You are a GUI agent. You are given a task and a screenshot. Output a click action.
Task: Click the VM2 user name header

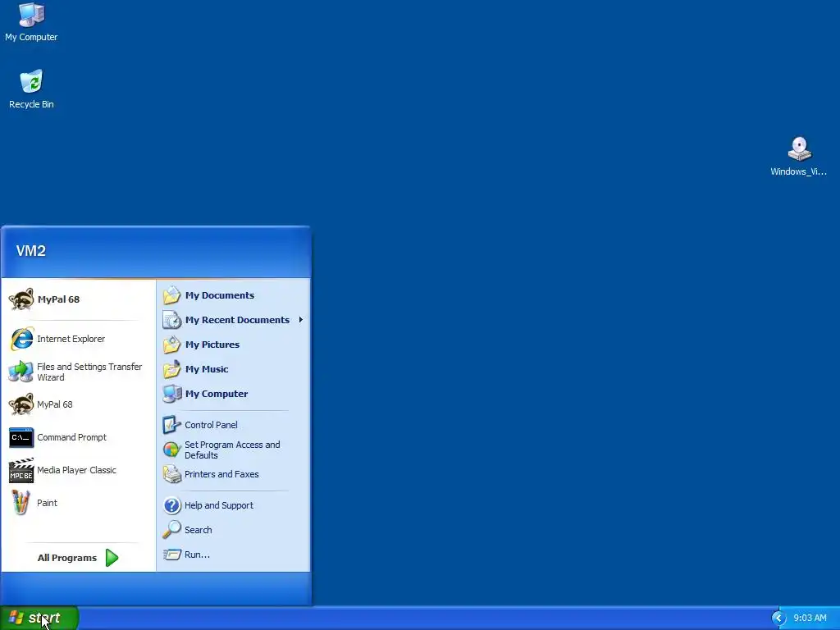(x=31, y=251)
